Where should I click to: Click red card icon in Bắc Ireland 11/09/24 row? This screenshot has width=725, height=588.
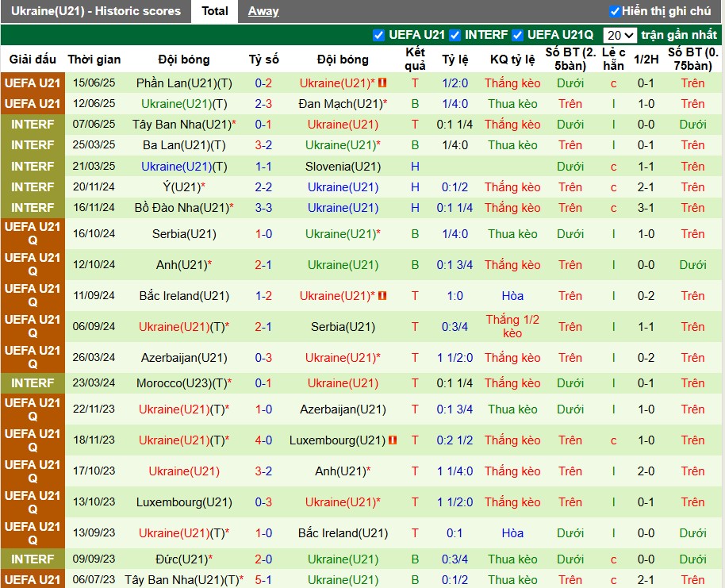click(382, 296)
